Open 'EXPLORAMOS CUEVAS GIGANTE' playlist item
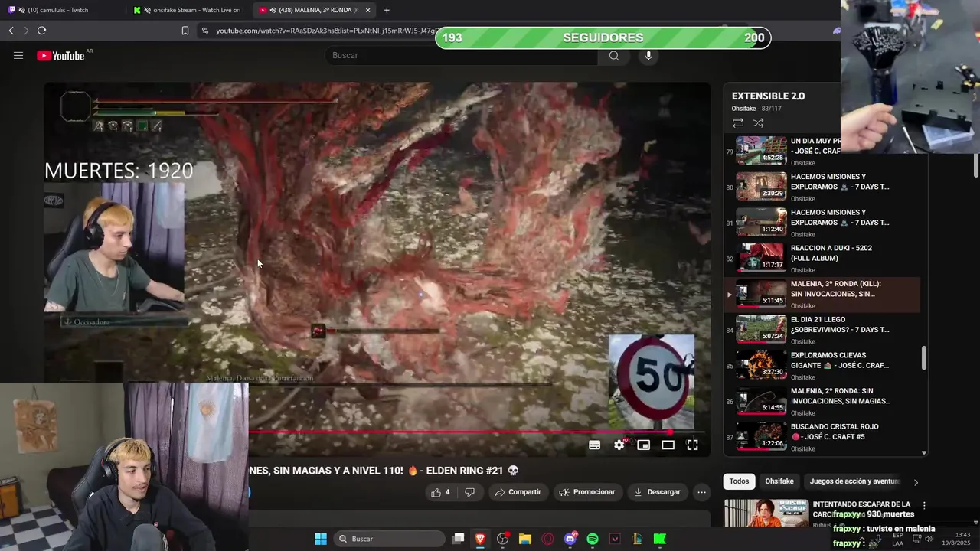The image size is (980, 551). tap(823, 366)
